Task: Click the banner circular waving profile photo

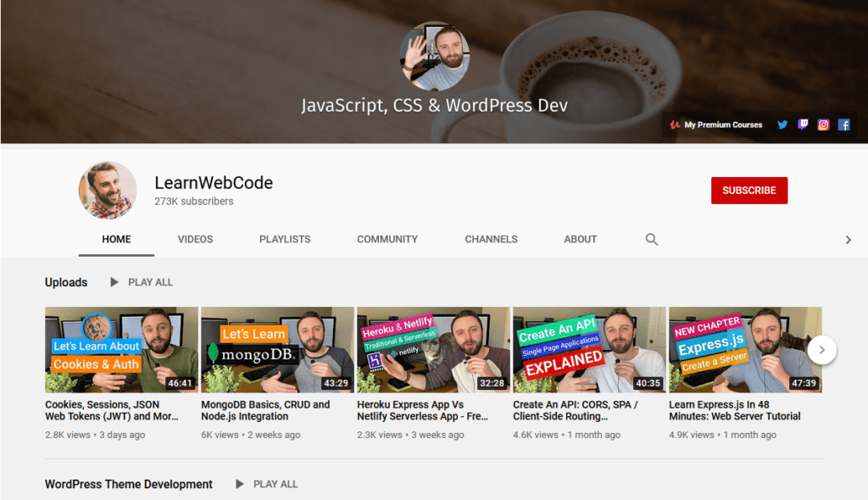Action: (434, 56)
